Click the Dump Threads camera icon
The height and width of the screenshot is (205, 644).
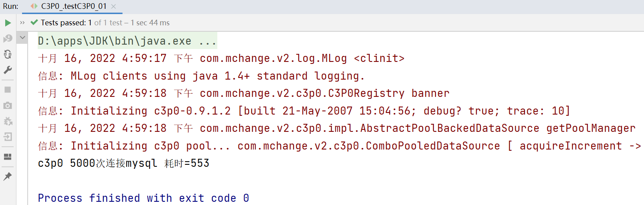pyautogui.click(x=8, y=105)
